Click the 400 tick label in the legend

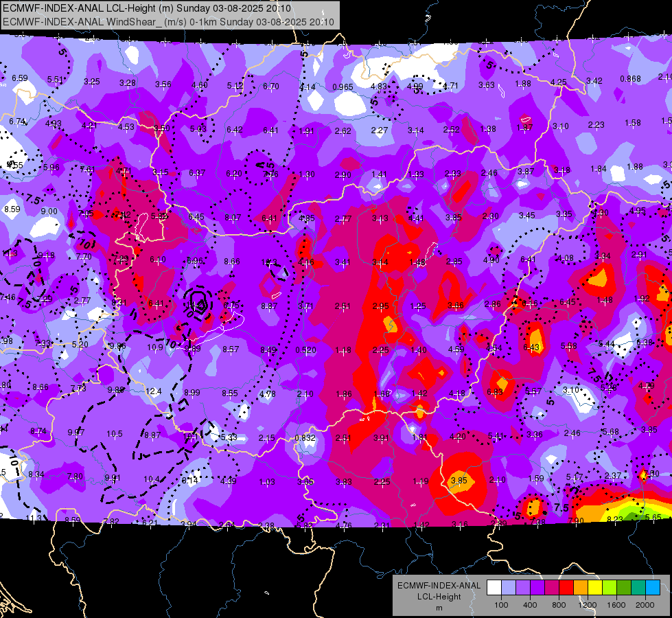[x=530, y=605]
